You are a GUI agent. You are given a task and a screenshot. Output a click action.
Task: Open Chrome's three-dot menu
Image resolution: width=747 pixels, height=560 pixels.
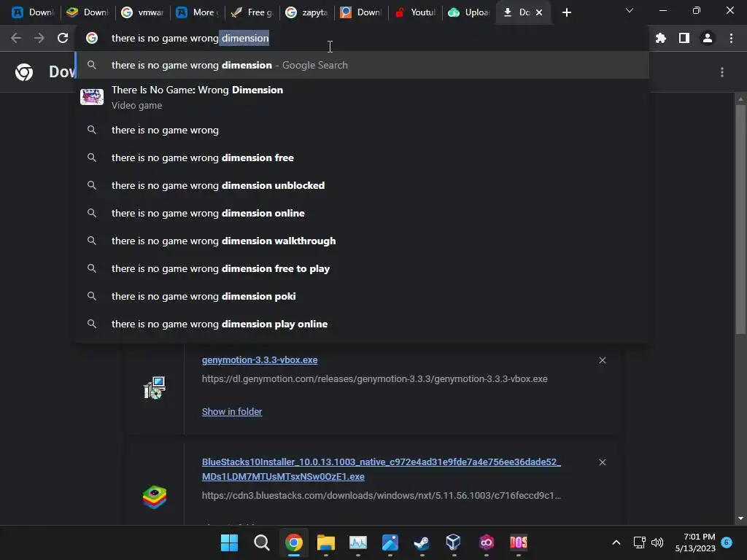coord(731,38)
